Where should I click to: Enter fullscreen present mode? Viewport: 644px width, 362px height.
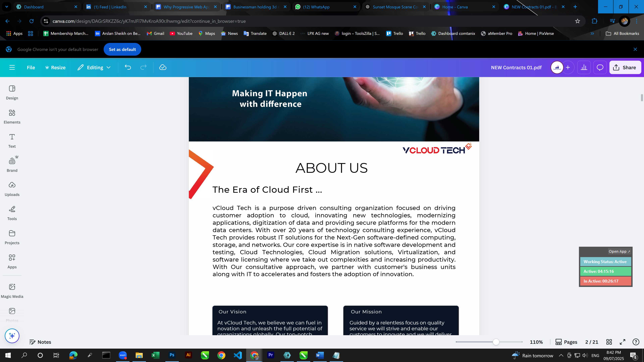(623, 342)
